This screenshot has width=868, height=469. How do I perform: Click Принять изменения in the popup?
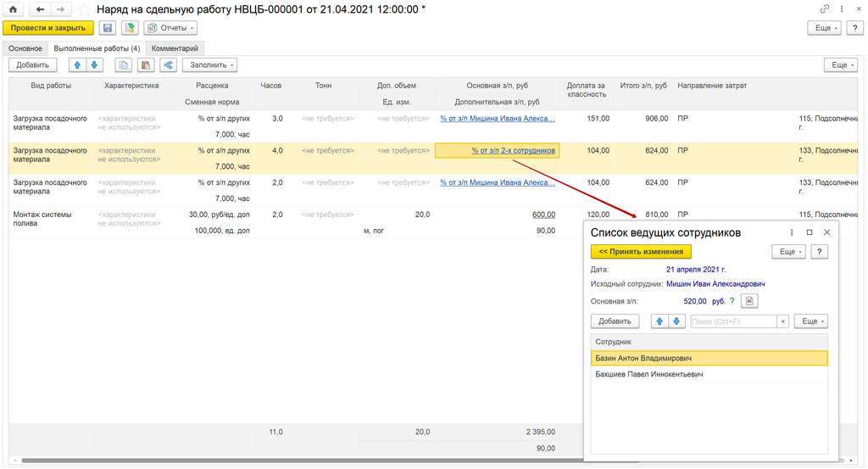641,252
